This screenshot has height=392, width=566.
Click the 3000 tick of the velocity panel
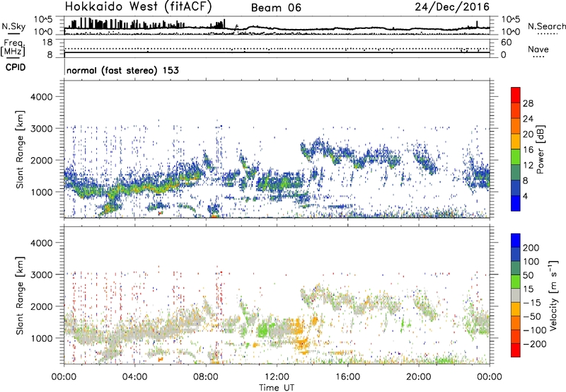41,275
